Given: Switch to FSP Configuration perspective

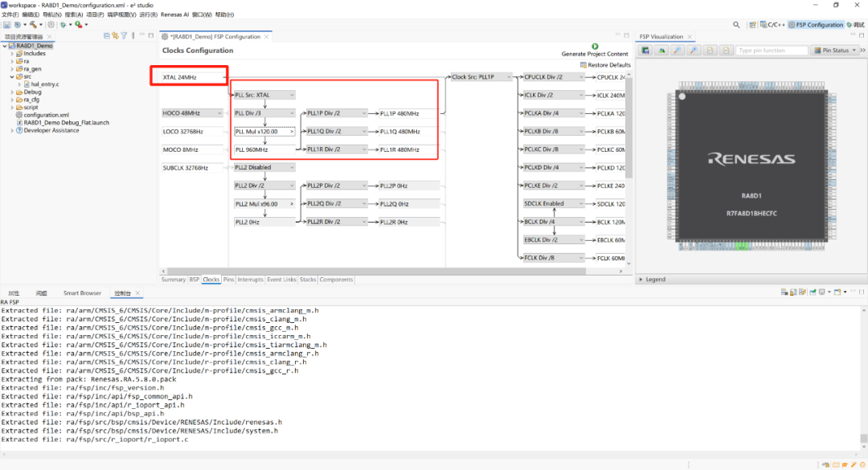Looking at the screenshot, I should 816,25.
